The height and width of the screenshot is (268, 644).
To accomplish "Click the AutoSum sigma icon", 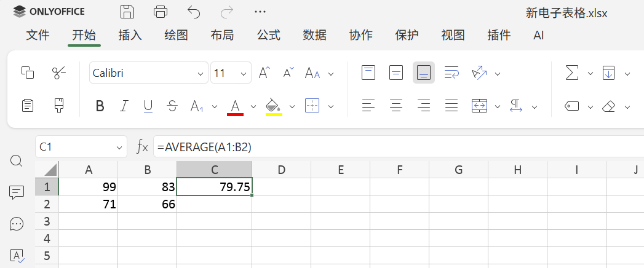I will click(x=572, y=73).
